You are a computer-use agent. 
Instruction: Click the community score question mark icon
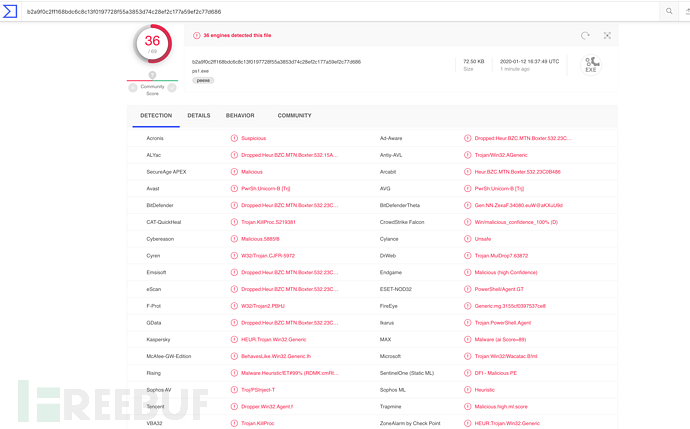tap(152, 75)
